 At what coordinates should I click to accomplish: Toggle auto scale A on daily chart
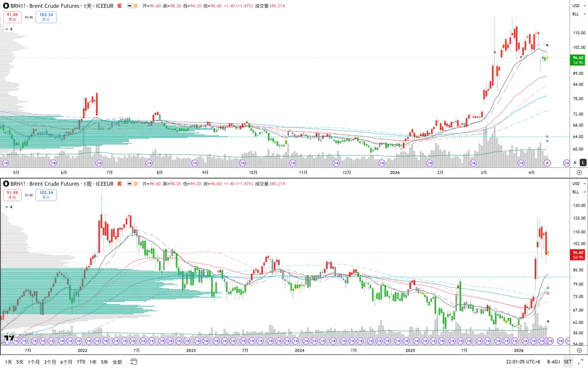[x=575, y=162]
